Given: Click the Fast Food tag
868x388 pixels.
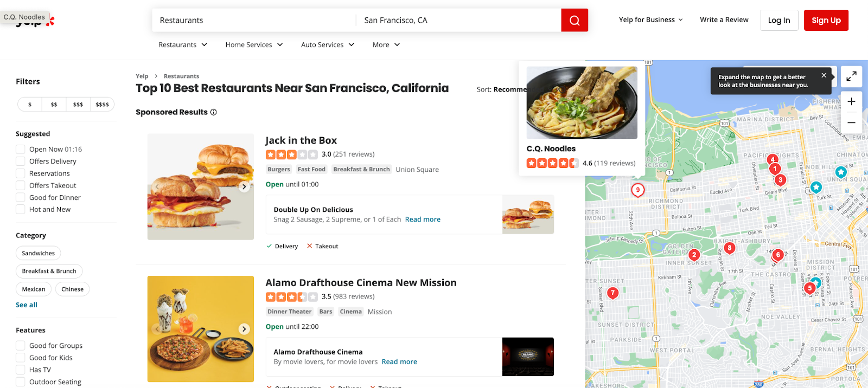Looking at the screenshot, I should [x=311, y=169].
